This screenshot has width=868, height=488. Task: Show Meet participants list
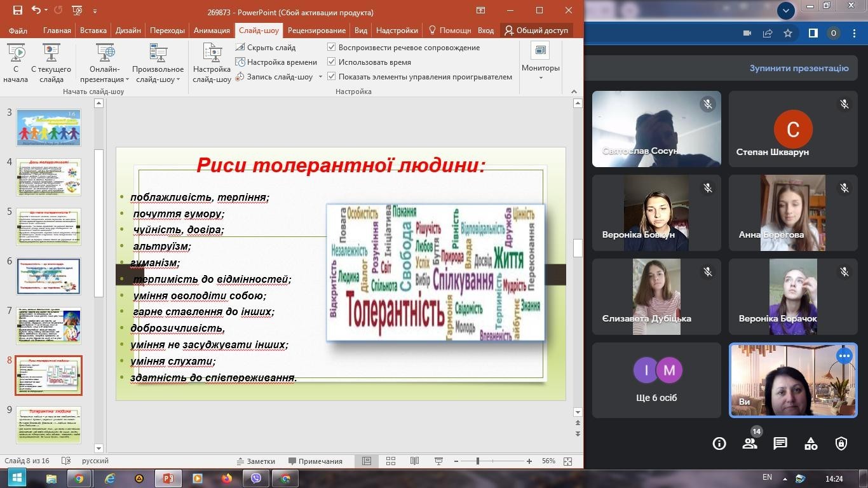pyautogui.click(x=750, y=444)
